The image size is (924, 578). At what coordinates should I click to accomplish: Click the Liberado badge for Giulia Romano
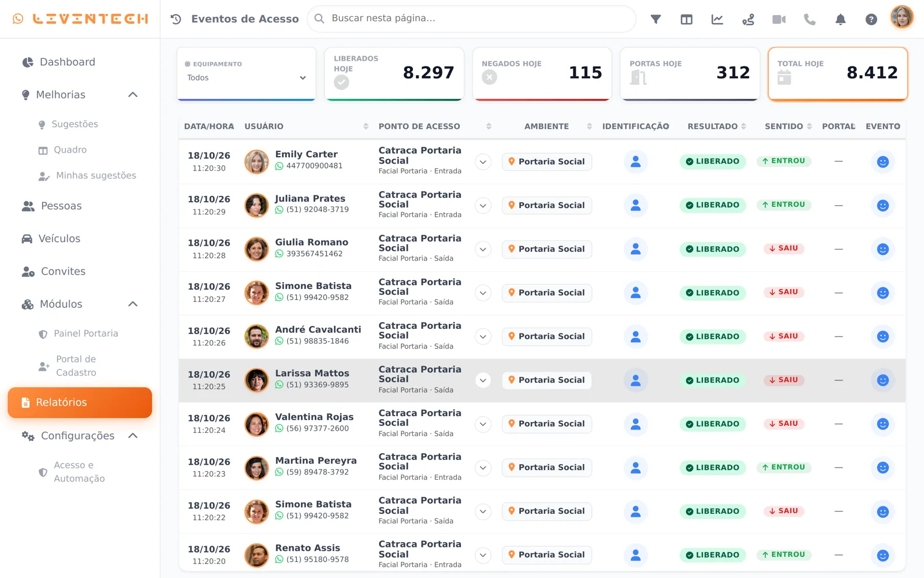point(713,249)
